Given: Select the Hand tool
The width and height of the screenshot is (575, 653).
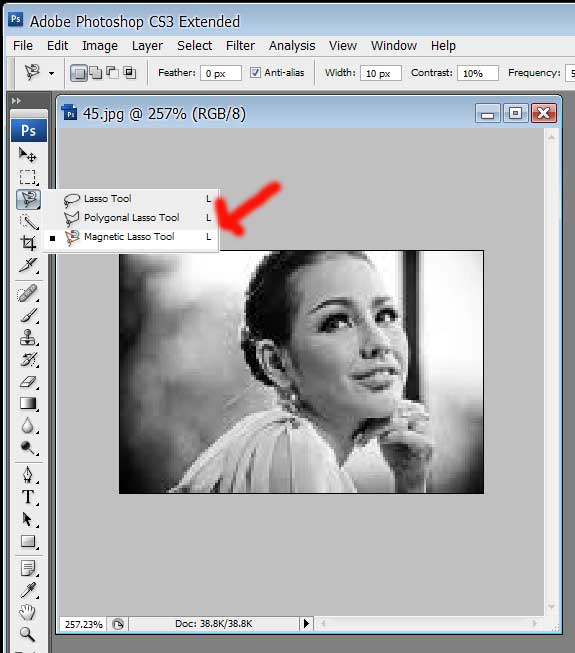Looking at the screenshot, I should pyautogui.click(x=28, y=612).
